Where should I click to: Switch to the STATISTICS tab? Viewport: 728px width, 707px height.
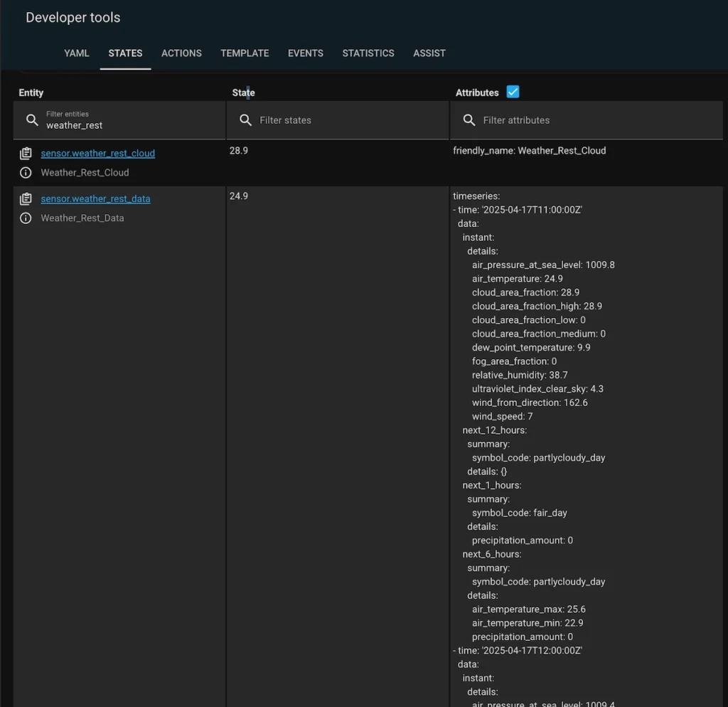point(368,53)
